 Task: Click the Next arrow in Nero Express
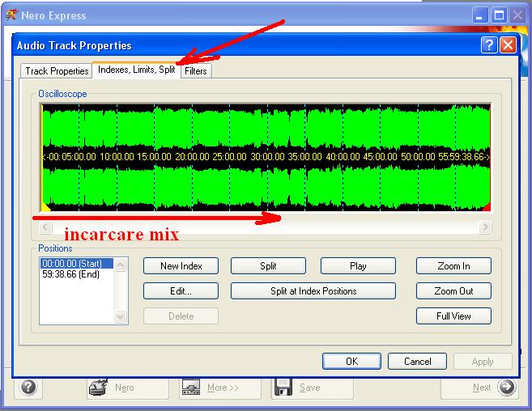(x=506, y=387)
